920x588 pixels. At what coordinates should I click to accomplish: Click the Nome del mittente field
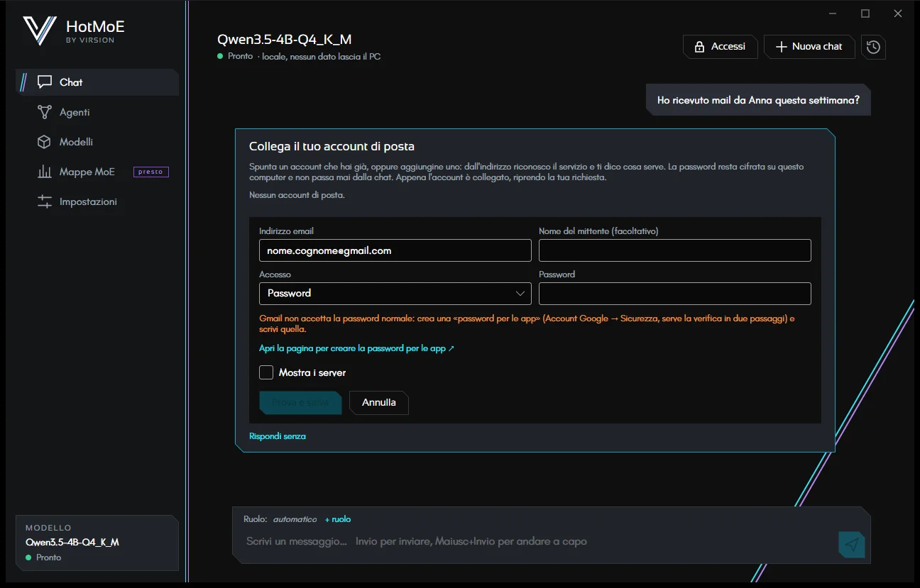(x=675, y=250)
